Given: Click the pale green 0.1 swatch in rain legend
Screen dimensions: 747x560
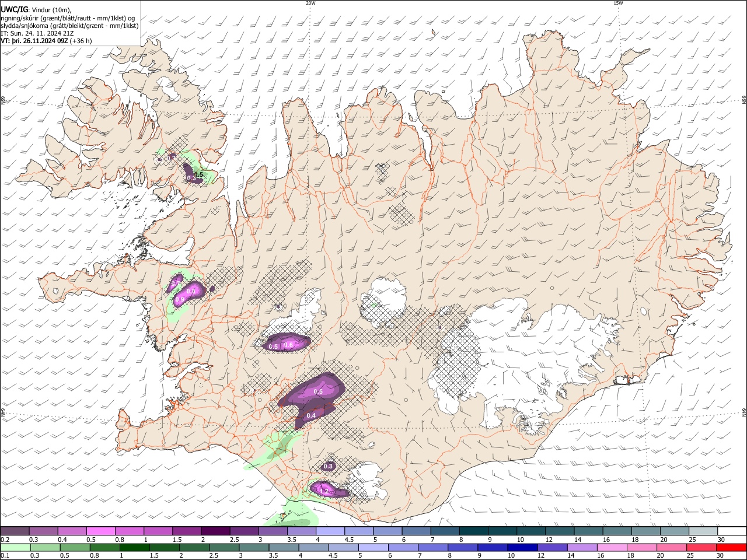Looking at the screenshot, I should [15, 548].
